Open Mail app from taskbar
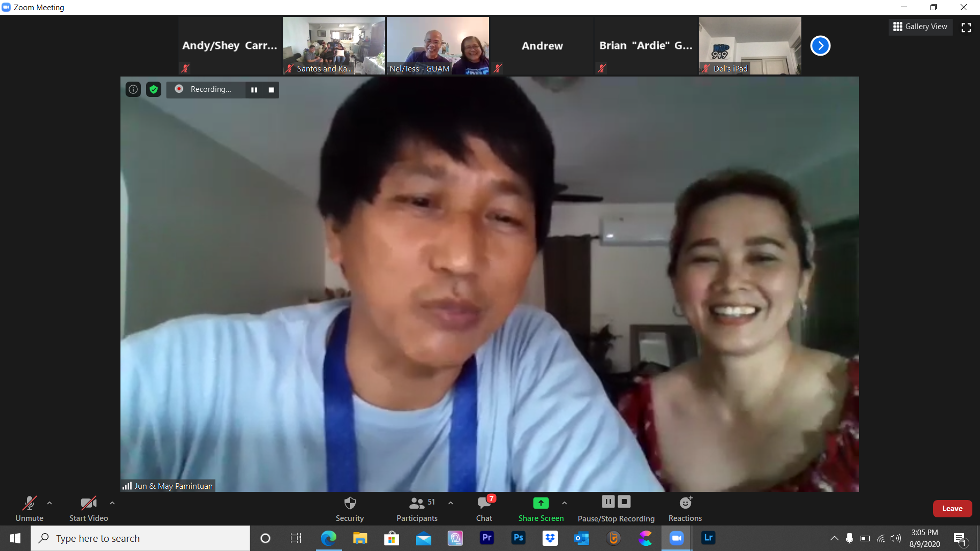980x551 pixels. [423, 538]
